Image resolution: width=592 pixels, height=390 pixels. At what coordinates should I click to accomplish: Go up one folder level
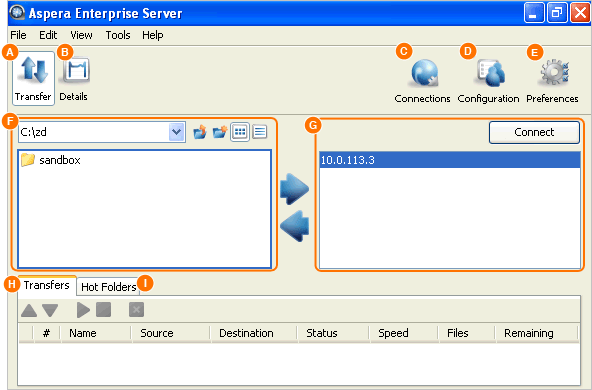pyautogui.click(x=200, y=132)
